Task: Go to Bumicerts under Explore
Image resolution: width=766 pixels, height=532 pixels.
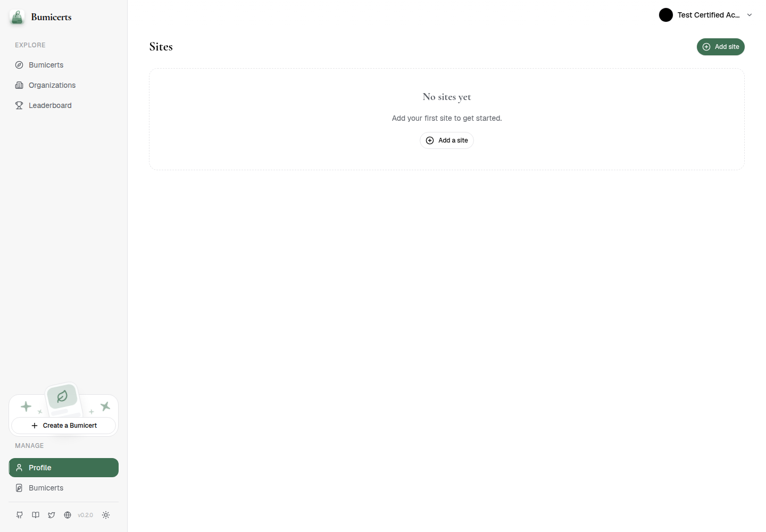Action: 63,65
